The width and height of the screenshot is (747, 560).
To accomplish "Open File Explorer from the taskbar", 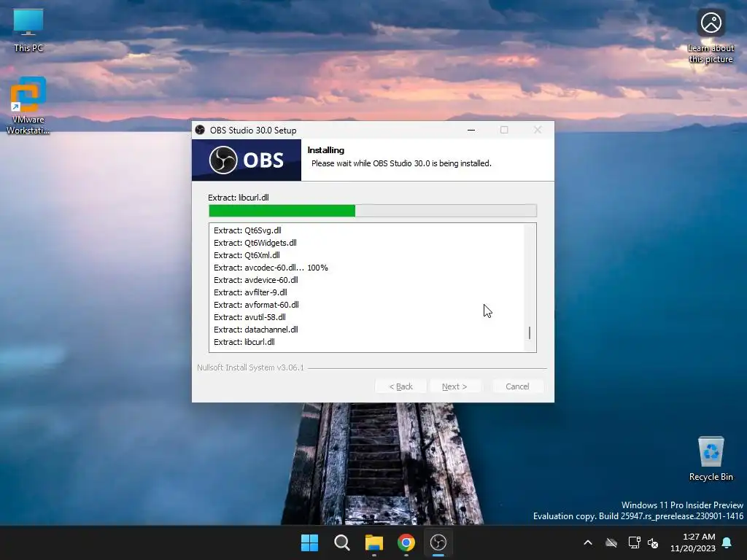I will click(374, 542).
